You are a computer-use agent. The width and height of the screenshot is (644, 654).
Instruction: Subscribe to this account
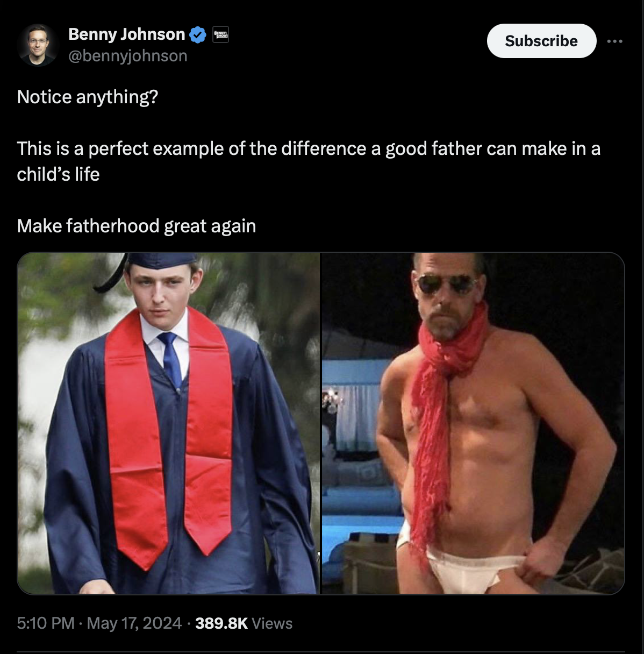click(541, 41)
